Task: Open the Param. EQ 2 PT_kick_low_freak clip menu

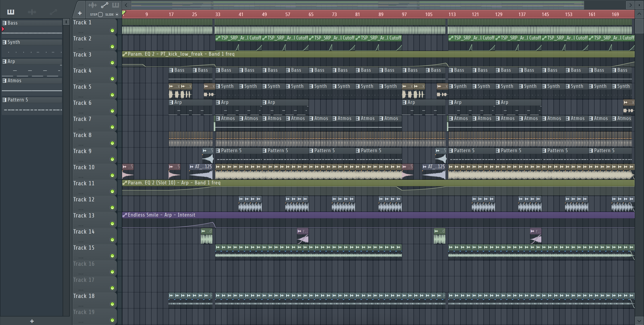Action: pos(125,54)
